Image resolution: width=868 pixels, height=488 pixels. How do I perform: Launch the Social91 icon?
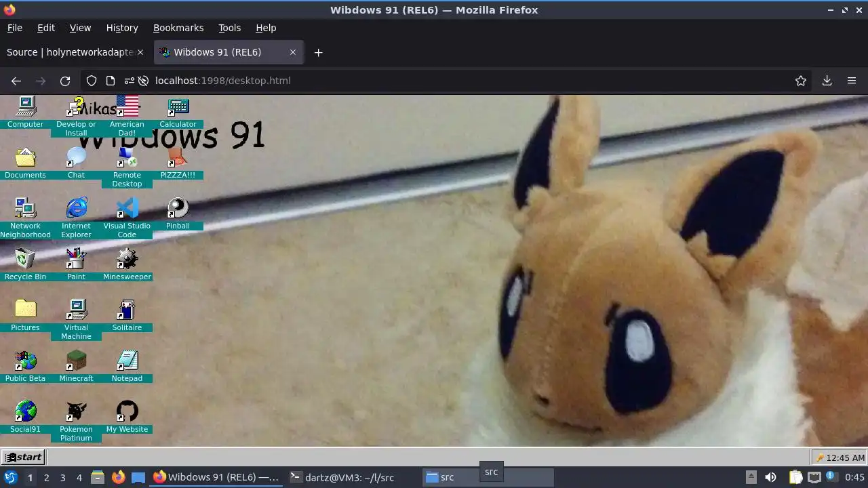tap(25, 417)
